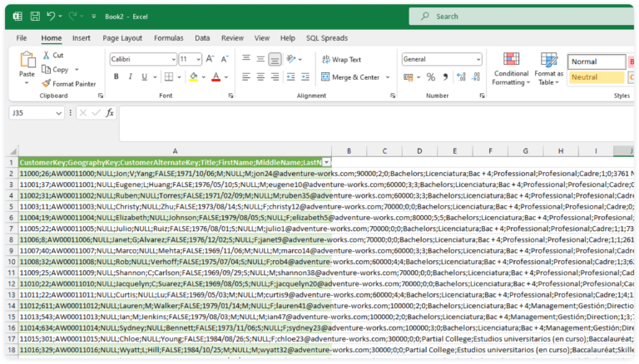The height and width of the screenshot is (364, 639).
Task: Click Format as Table button
Action: tap(548, 69)
